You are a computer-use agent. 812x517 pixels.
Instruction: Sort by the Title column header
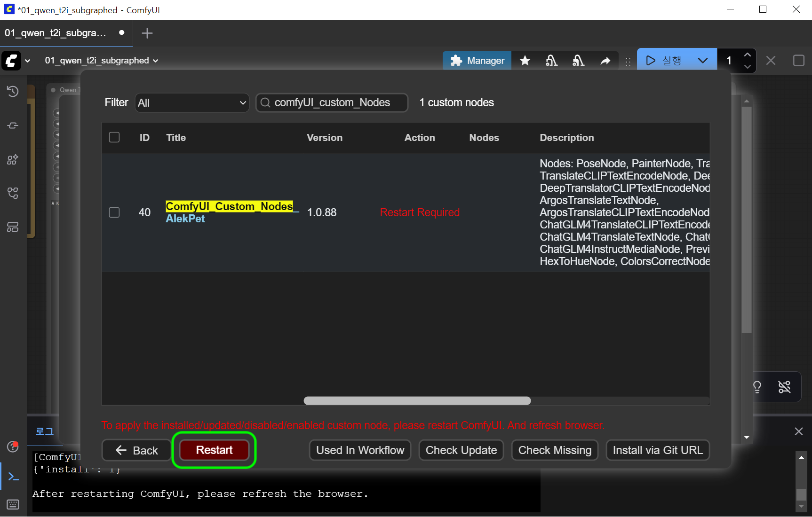pos(176,138)
